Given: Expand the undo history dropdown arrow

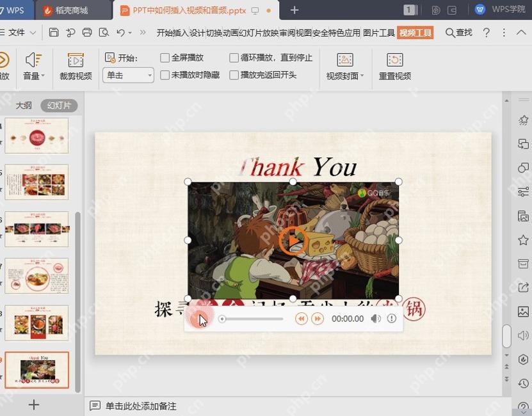Looking at the screenshot, I should [x=130, y=33].
